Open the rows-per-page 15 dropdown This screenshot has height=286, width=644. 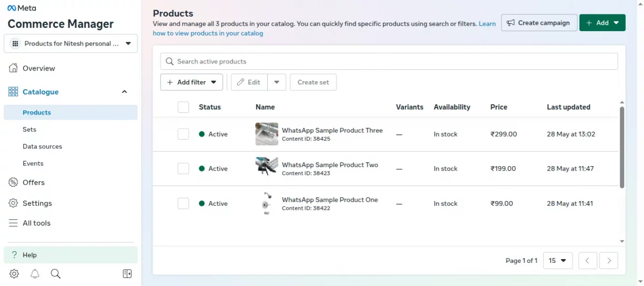pyautogui.click(x=558, y=261)
